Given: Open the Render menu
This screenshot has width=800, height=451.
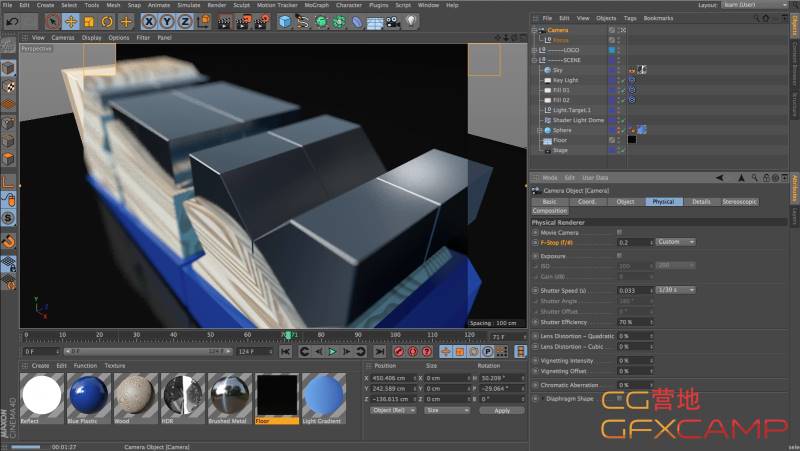Looking at the screenshot, I should 216,5.
